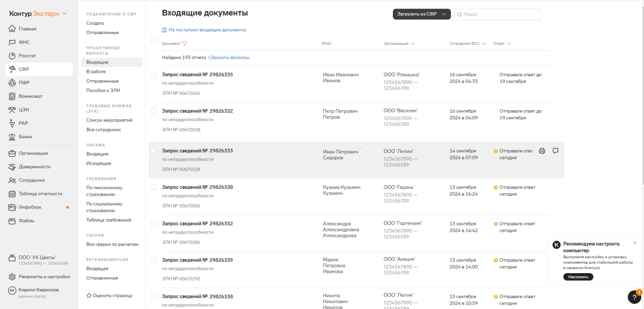Viewport: 644px width, 309px height.
Task: Click the filter funnel icon near Документ
Action: pyautogui.click(x=184, y=44)
